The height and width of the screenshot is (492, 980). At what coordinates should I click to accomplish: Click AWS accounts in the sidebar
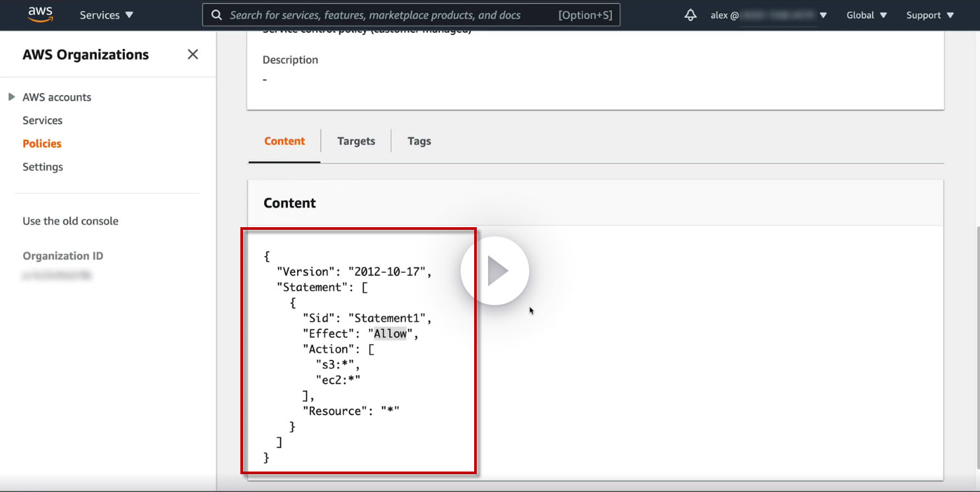coord(57,97)
